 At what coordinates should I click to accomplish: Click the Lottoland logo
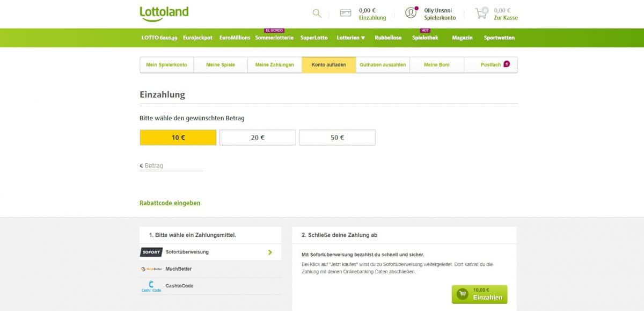tap(164, 14)
